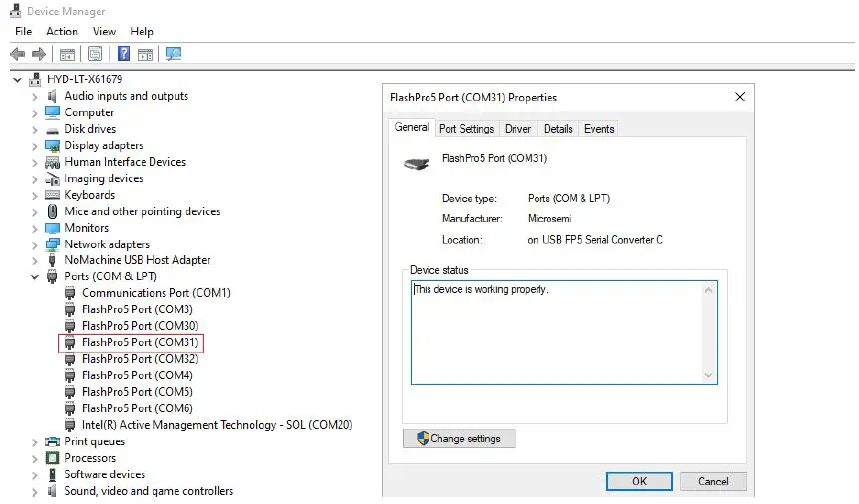Click the Action Pane toolbar icon
This screenshot has width=859, height=504.
(x=145, y=54)
